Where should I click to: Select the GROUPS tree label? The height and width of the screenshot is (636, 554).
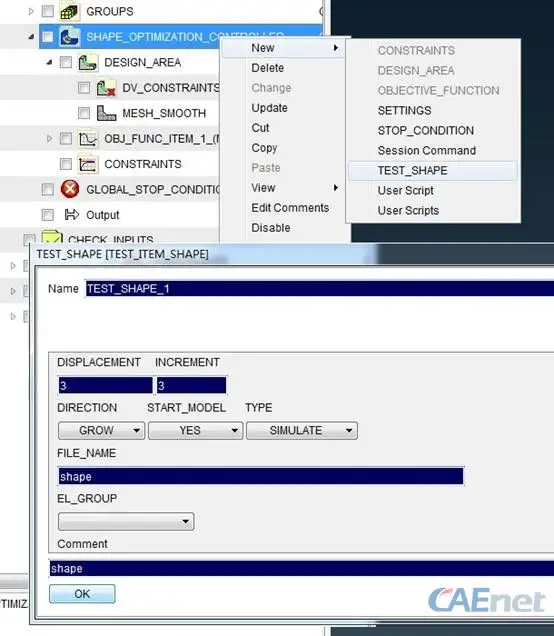[x=110, y=11]
